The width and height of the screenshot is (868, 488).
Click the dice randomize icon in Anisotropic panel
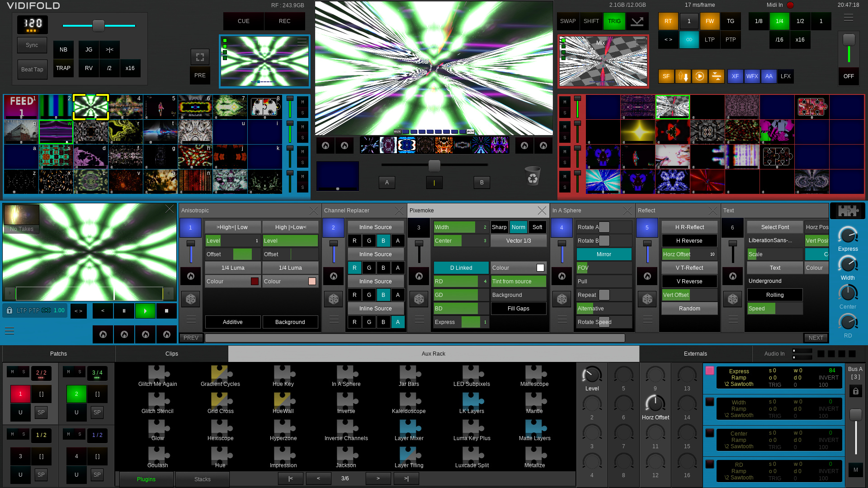point(191,299)
